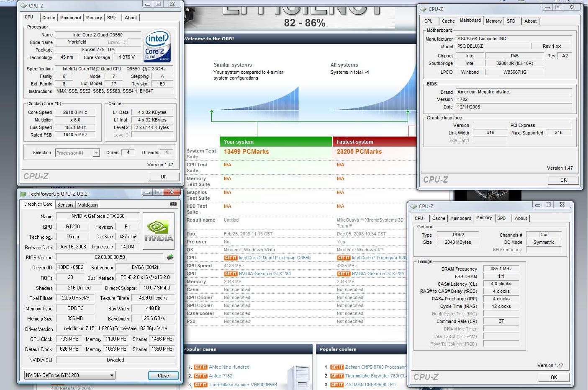
Task: Open the Antec Nine Hundred link
Action: click(x=229, y=367)
